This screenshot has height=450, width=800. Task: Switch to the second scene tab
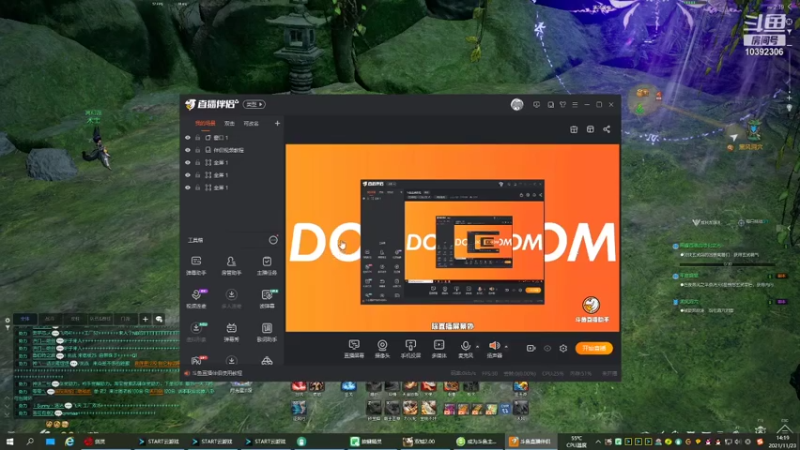230,123
